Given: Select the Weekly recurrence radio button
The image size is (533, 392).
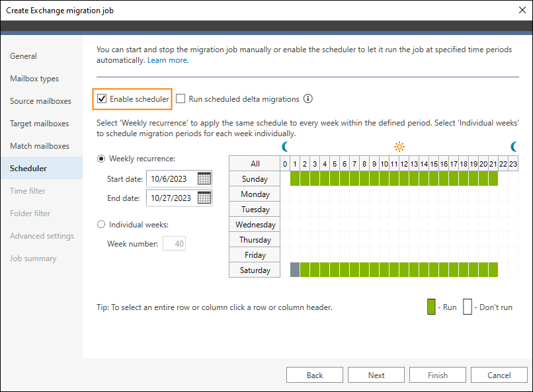Looking at the screenshot, I should tap(101, 159).
